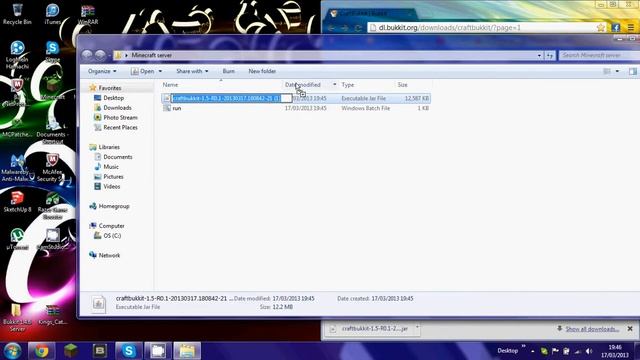Show hidden system tray icons arrow
This screenshot has height=360, width=640.
click(533, 351)
